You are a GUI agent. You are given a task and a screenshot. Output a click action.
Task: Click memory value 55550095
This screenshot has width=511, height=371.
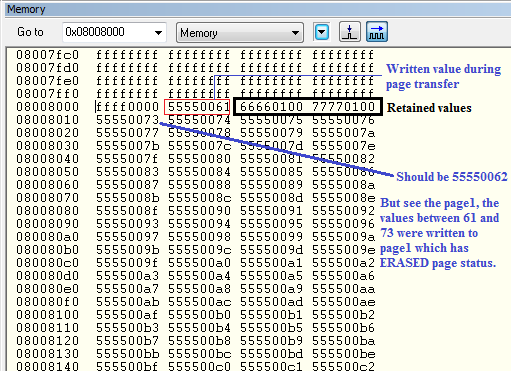coord(271,224)
